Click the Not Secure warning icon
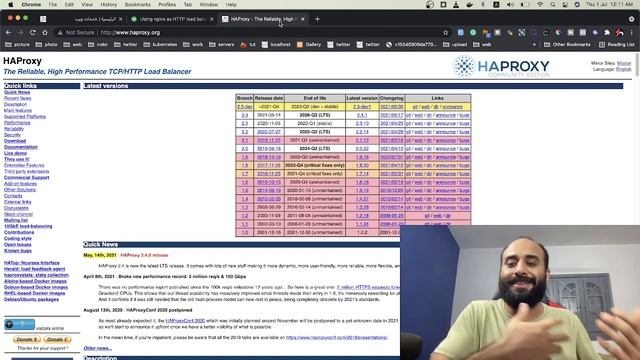Screen dimensions: 640x360 60,32
